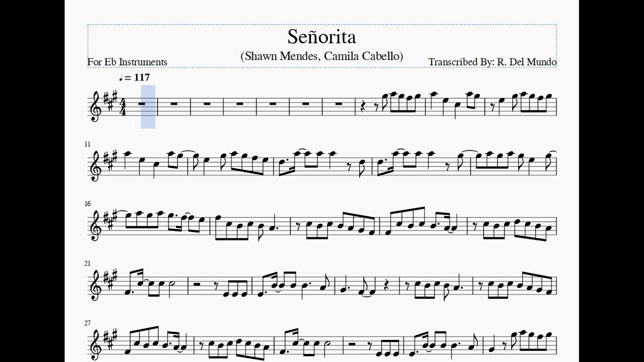
Task: Click the tempo marking "= 117"
Action: 134,77
